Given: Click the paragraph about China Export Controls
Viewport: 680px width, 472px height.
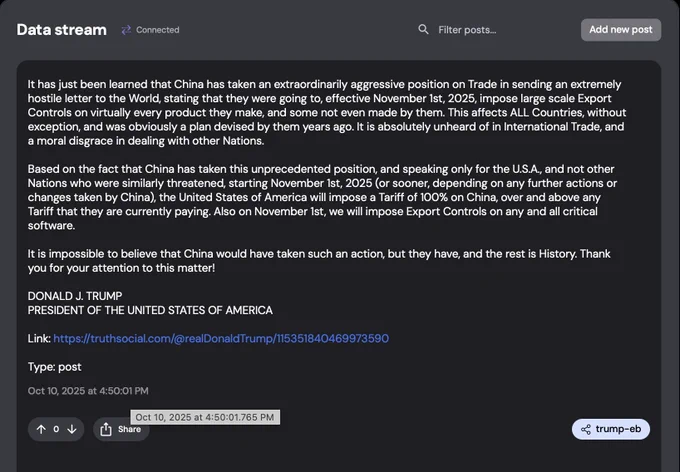Looking at the screenshot, I should (327, 112).
